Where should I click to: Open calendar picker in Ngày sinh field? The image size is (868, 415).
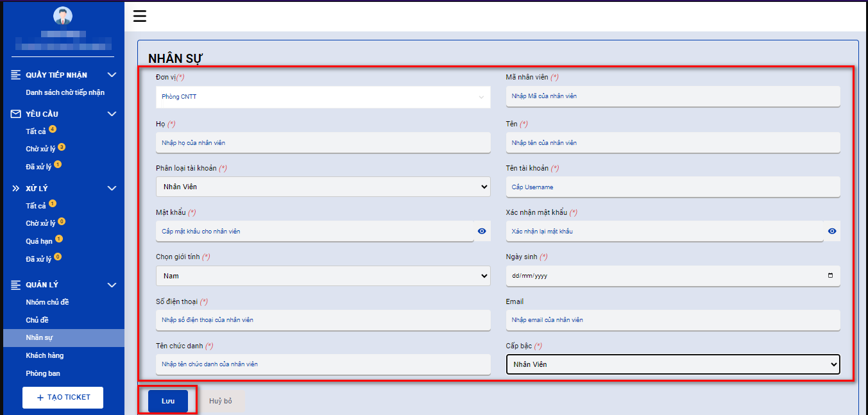[831, 276]
